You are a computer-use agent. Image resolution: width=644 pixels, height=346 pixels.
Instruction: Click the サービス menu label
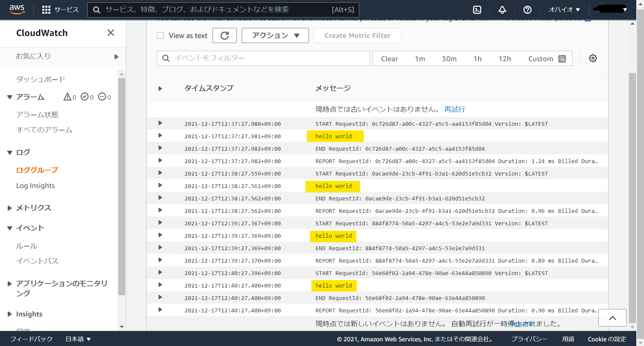(66, 10)
